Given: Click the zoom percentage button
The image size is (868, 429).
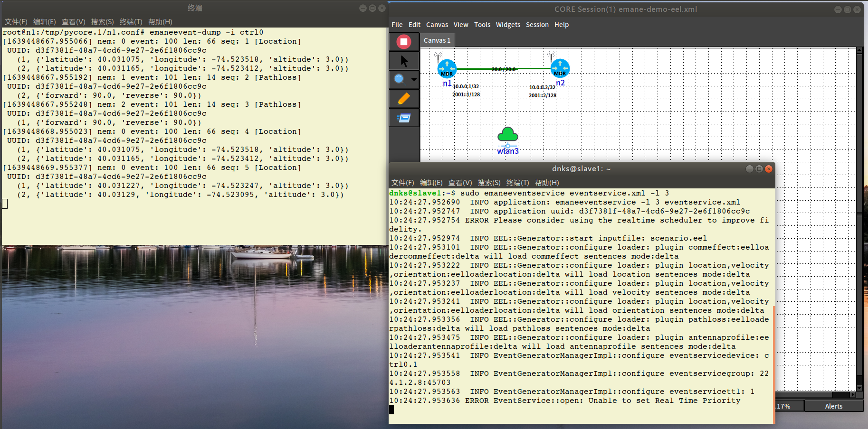Looking at the screenshot, I should click(x=783, y=406).
